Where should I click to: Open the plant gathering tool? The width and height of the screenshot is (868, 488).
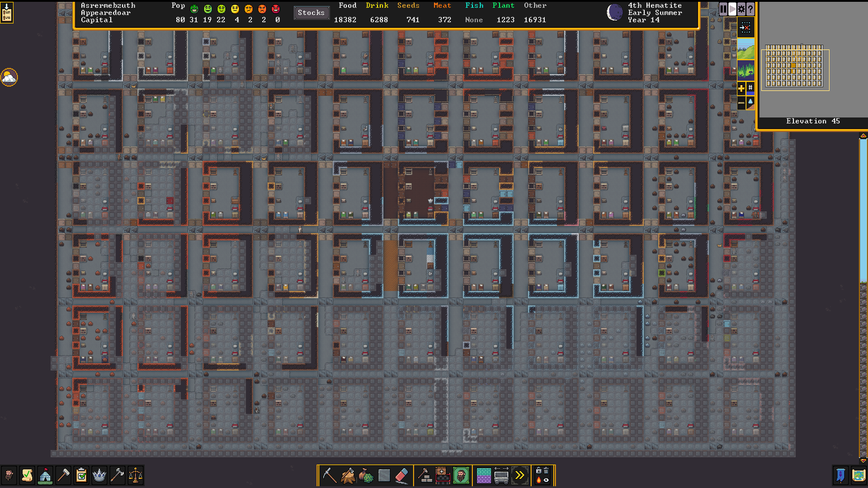[x=366, y=475]
